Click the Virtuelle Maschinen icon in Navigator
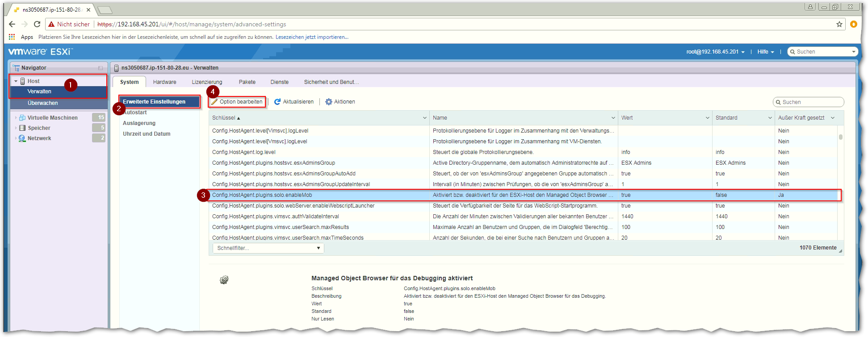Viewport: 868px width, 337px height. [x=22, y=118]
